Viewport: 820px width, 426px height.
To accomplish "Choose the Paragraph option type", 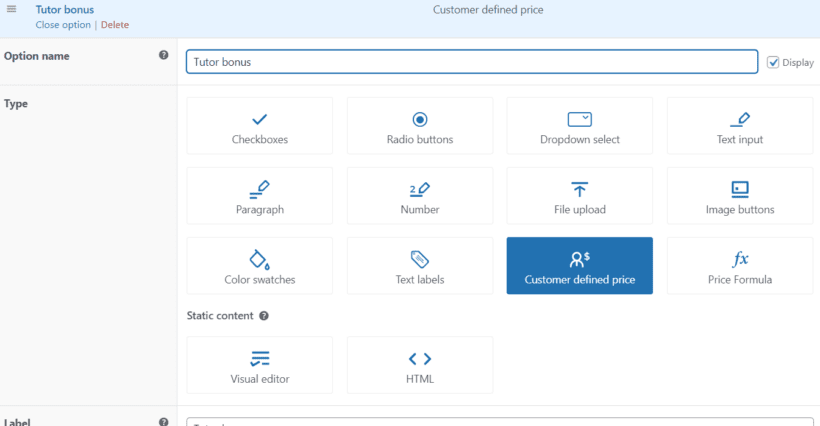I will pos(259,195).
